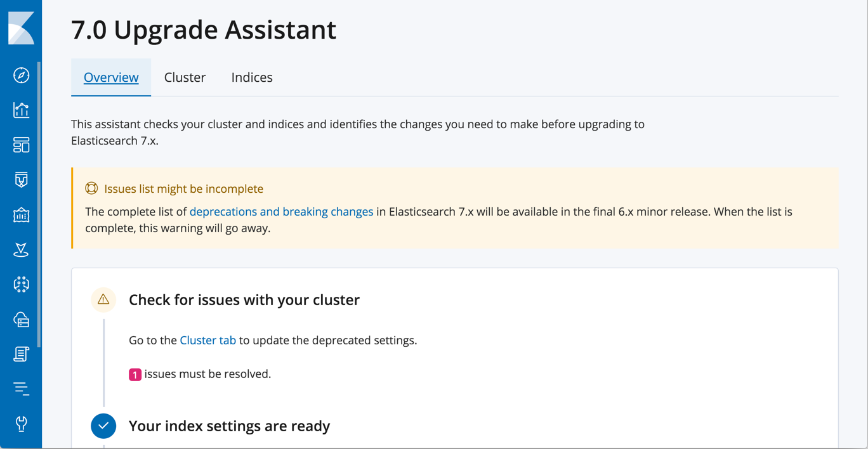Open the Dashboard app icon
The width and height of the screenshot is (868, 449).
click(x=21, y=145)
